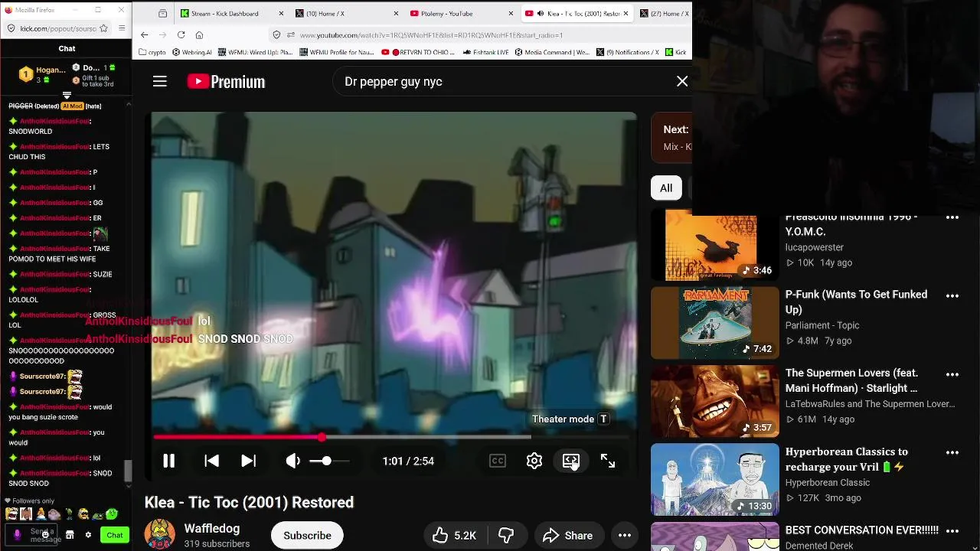
Task: Reload the YouTube page
Action: point(181,35)
